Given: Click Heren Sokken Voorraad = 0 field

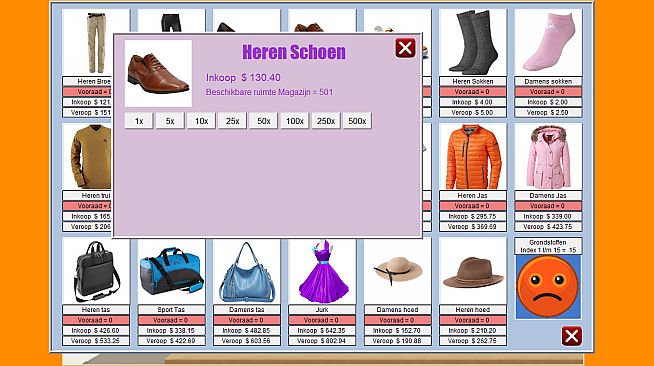Looking at the screenshot, I should click(x=473, y=92).
